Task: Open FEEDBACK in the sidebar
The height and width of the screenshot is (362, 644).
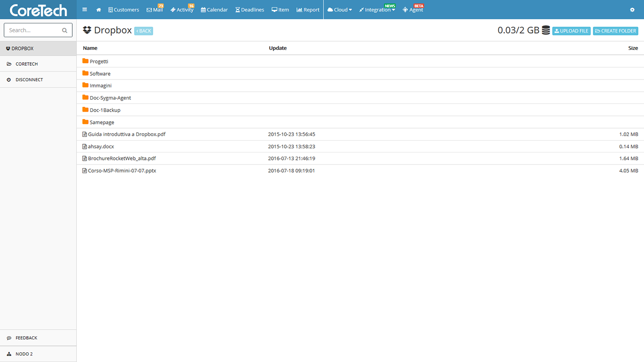Action: [x=38, y=338]
